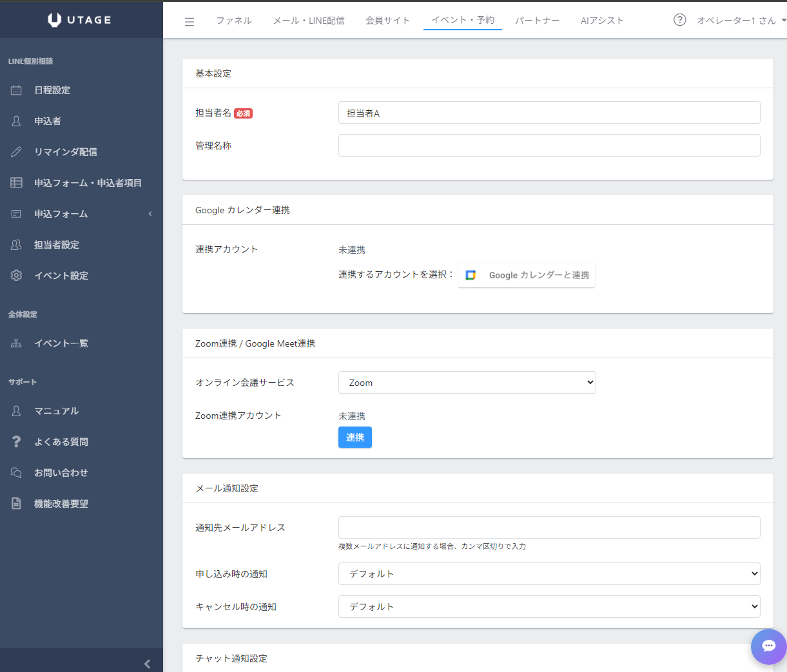Click the 必須 required badge
The width and height of the screenshot is (787, 672).
243,113
